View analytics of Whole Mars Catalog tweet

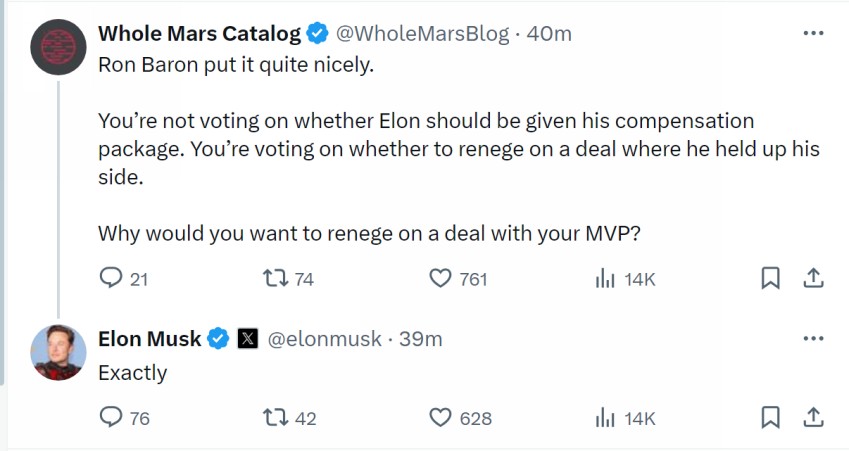(605, 279)
